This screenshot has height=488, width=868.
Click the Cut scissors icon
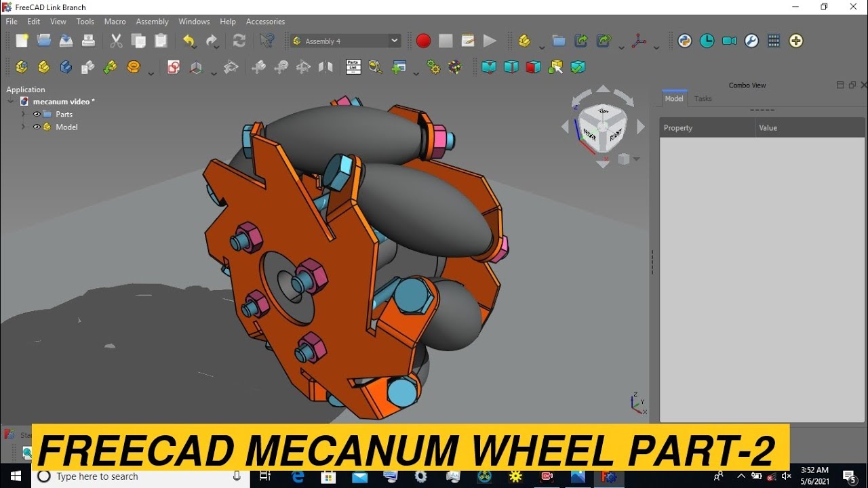[x=116, y=41]
